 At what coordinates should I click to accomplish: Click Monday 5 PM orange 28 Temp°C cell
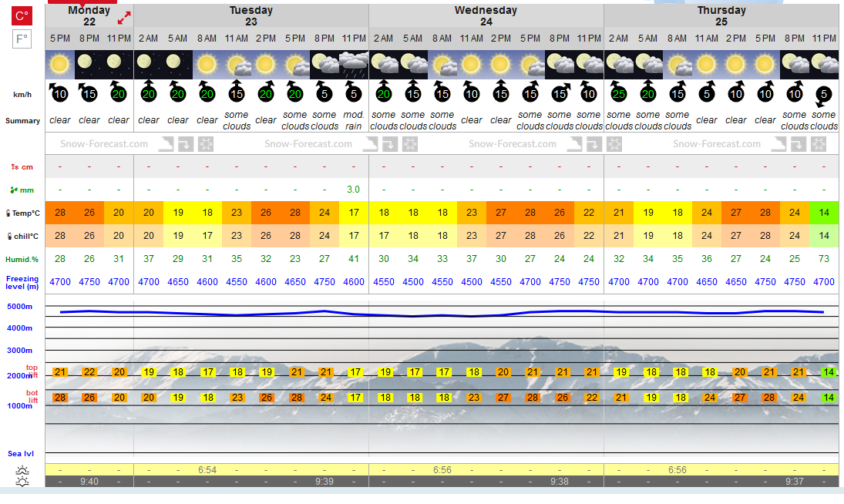[60, 213]
